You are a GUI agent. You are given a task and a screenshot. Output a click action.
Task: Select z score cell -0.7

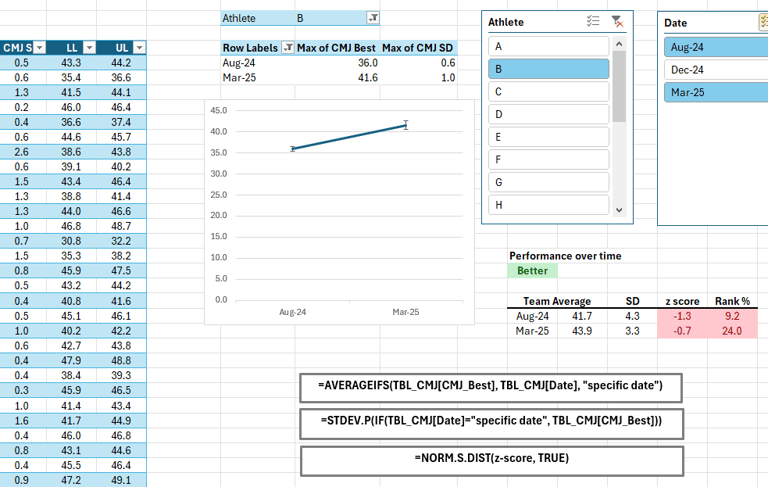click(682, 331)
